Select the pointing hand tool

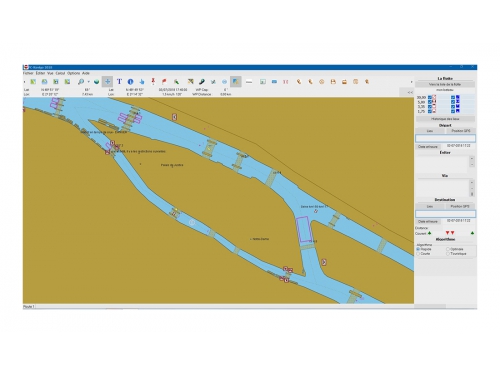[x=142, y=82]
